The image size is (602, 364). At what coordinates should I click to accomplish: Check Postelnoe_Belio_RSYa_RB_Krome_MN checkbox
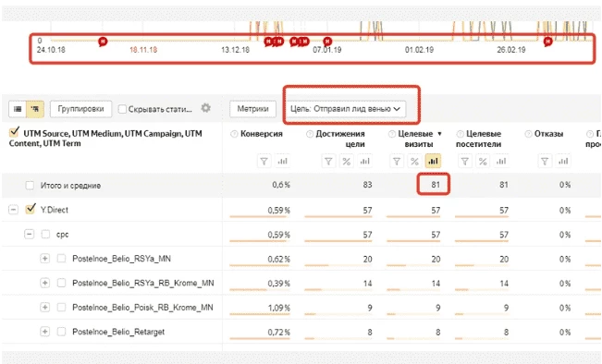pos(61,283)
